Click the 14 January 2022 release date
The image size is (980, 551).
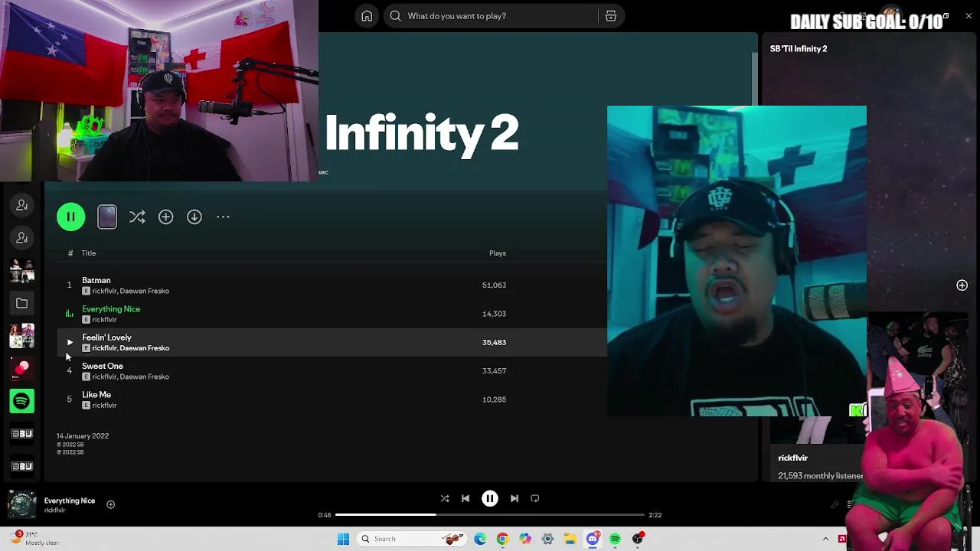tap(83, 436)
